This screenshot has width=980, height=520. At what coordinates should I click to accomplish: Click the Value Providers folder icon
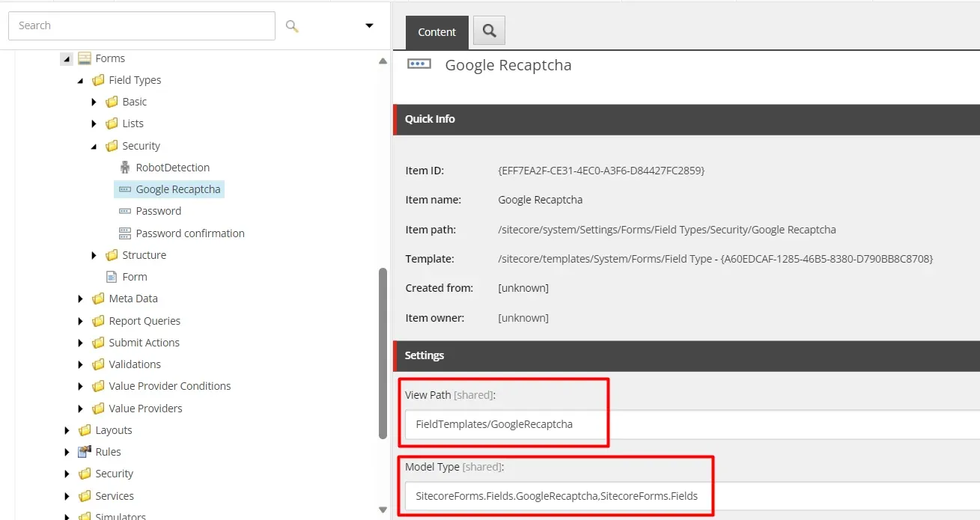[x=98, y=409]
